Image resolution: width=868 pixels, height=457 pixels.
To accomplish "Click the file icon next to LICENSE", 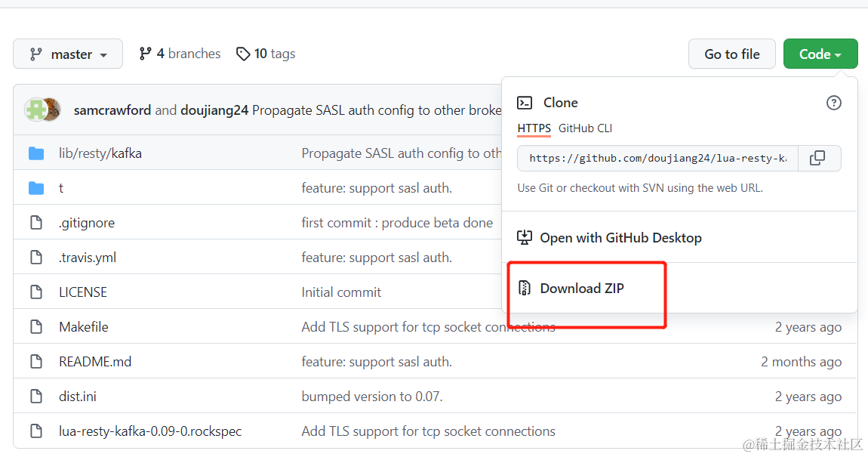I will pyautogui.click(x=36, y=292).
